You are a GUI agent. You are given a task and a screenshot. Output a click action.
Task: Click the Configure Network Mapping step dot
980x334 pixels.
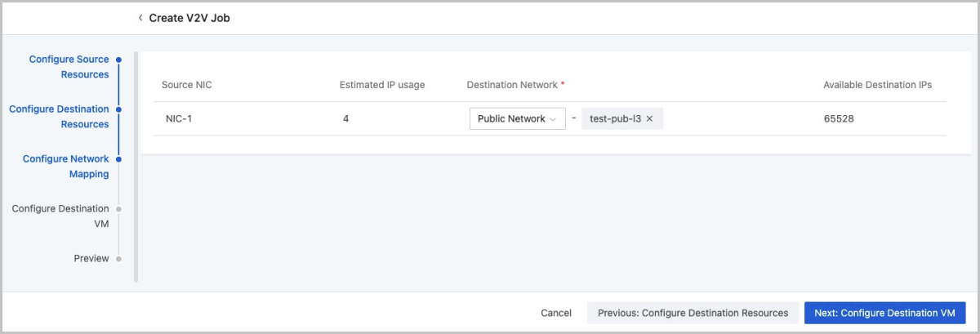pyautogui.click(x=118, y=159)
